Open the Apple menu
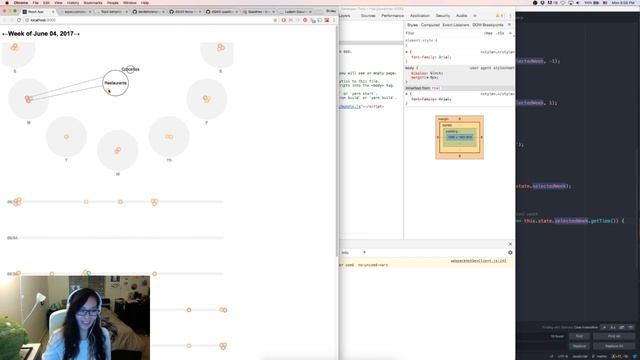This screenshot has width=640, height=360. point(7,2)
